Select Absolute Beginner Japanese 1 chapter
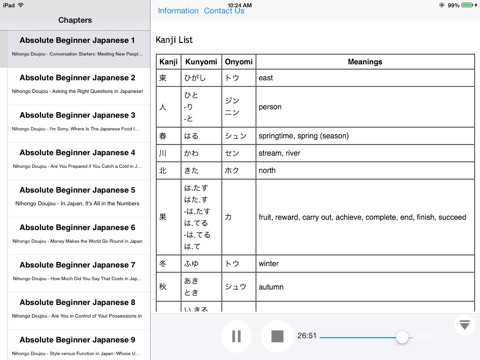Viewport: 480px width, 360px height. pos(75,49)
